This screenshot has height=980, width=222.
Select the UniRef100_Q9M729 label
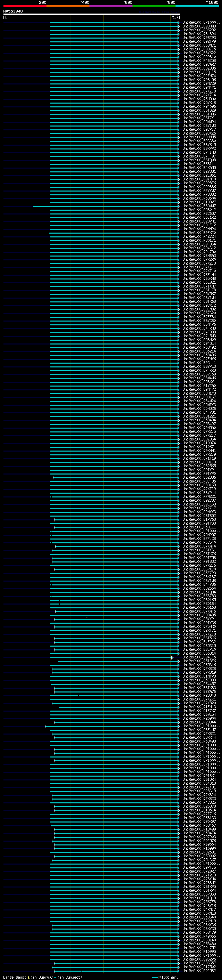point(199,84)
